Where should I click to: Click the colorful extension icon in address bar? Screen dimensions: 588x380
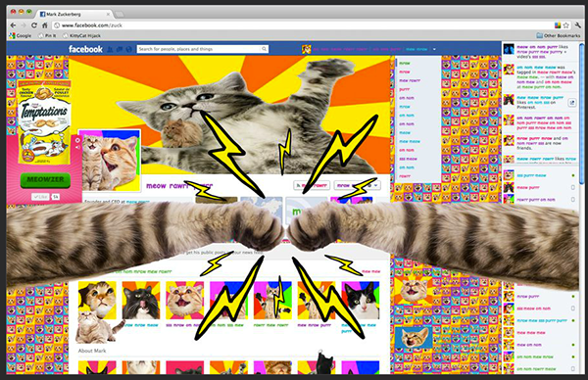pyautogui.click(x=558, y=25)
